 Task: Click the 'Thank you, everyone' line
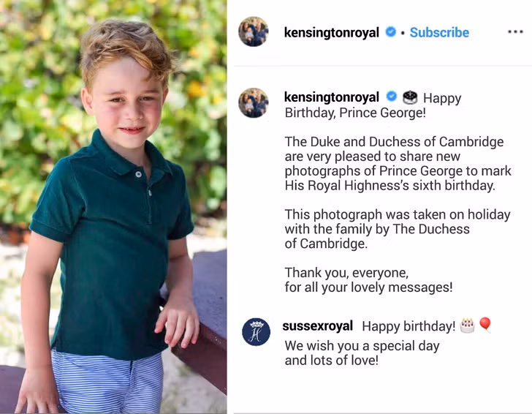click(346, 273)
